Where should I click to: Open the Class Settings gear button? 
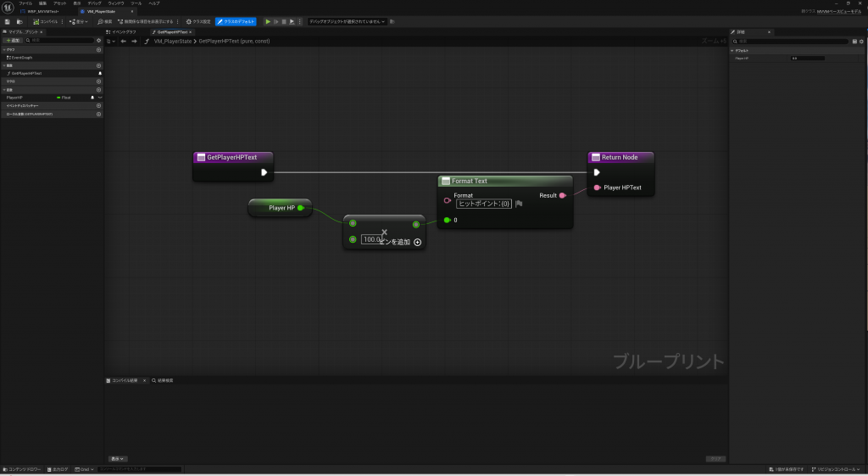(x=198, y=21)
